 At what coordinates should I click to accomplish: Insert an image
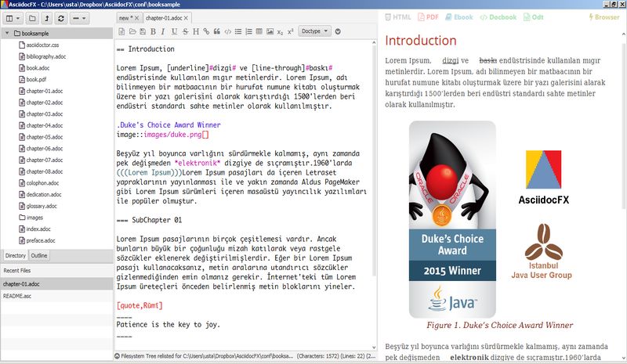coord(270,31)
